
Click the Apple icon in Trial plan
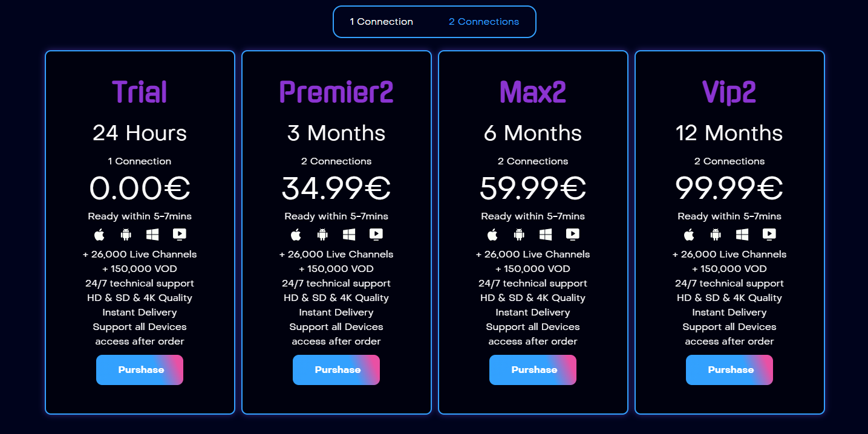pos(99,234)
